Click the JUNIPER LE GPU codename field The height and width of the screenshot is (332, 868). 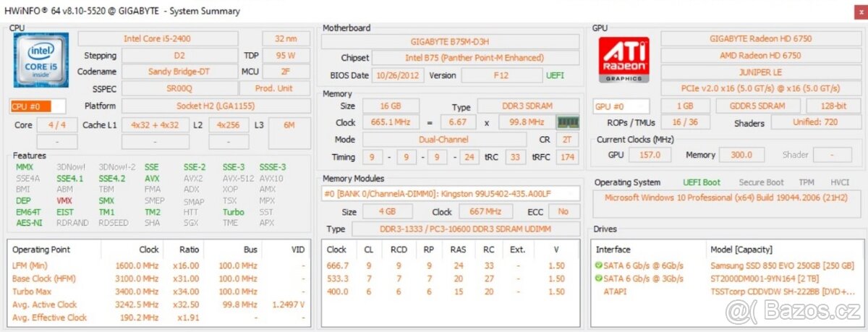[x=760, y=72]
